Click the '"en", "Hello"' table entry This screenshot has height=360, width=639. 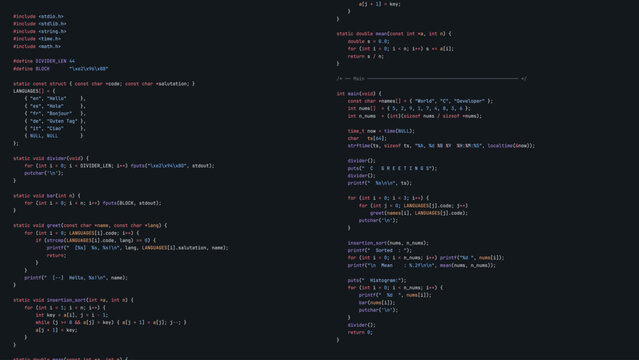(x=55, y=98)
